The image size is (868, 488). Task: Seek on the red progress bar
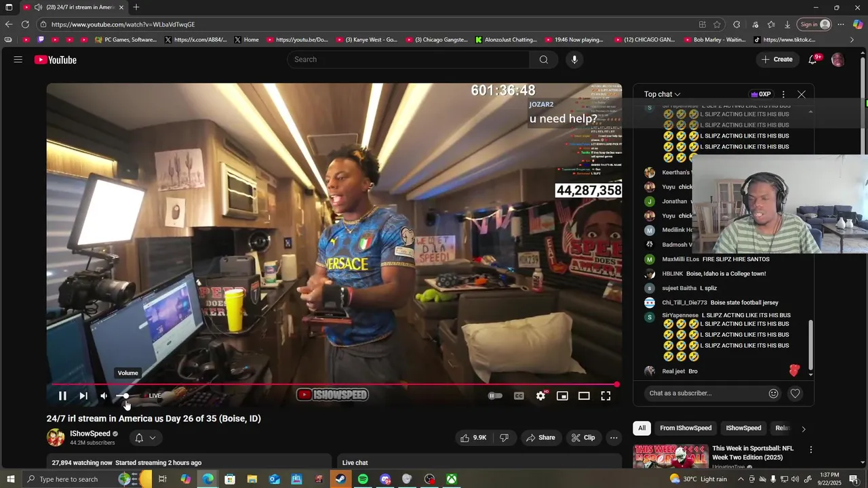[x=334, y=384]
